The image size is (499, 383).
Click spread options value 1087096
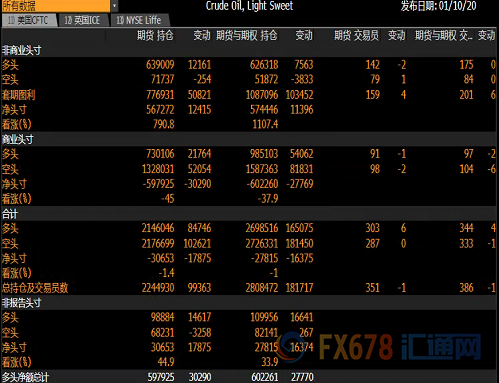(x=262, y=95)
